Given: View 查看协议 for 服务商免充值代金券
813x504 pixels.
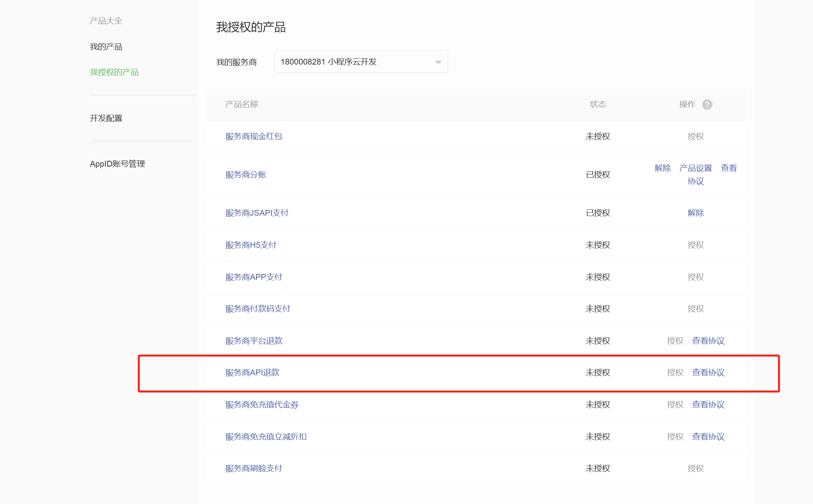Looking at the screenshot, I should click(x=708, y=405).
